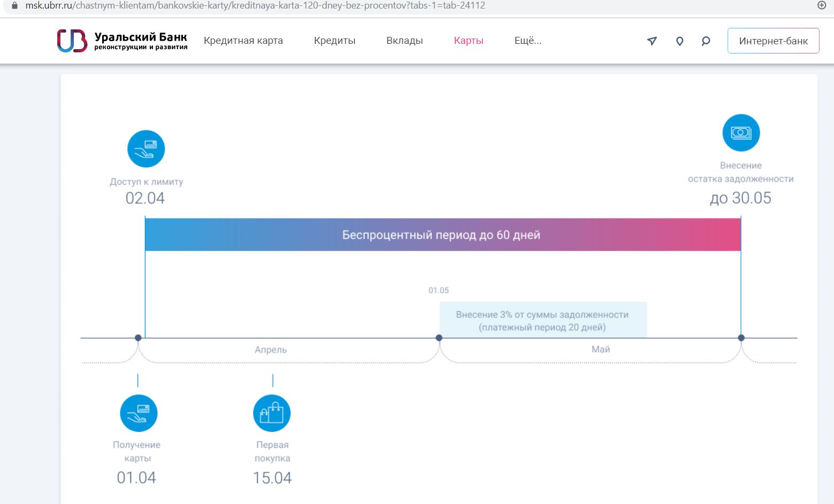Click the Доступ к лимиту label

[x=147, y=182]
